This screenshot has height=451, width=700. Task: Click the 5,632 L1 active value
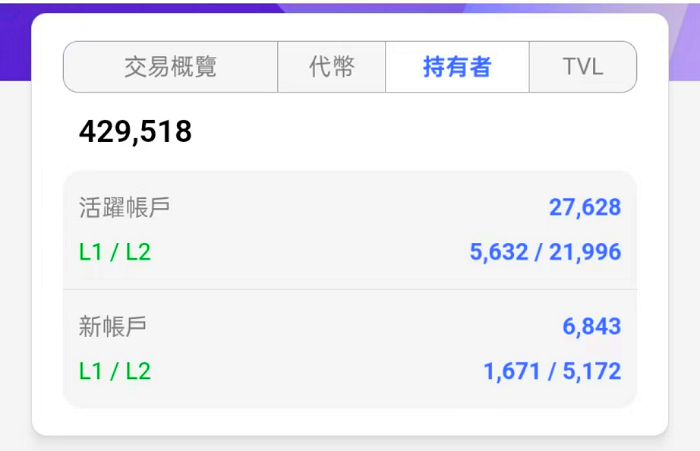(498, 252)
